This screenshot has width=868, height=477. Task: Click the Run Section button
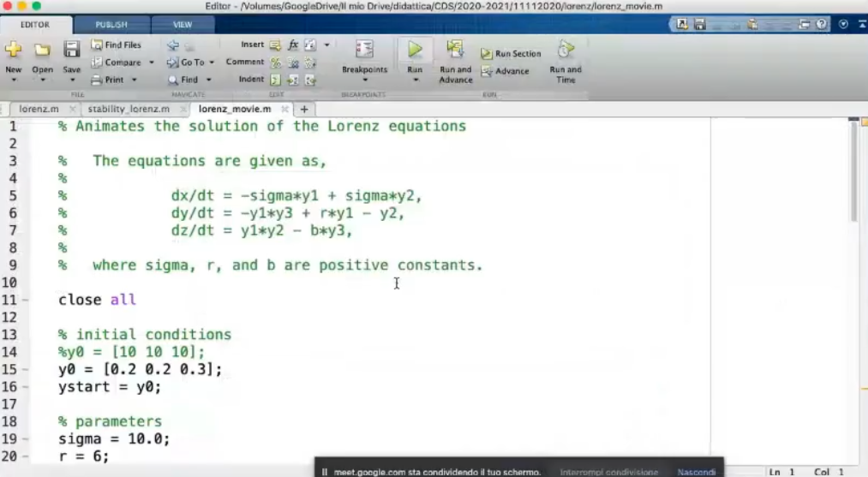click(x=512, y=53)
